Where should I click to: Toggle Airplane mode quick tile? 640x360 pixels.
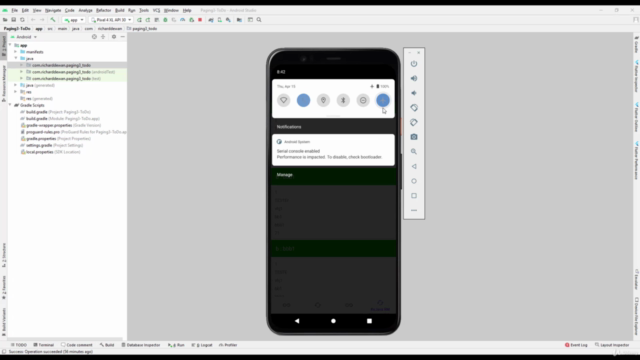383,100
